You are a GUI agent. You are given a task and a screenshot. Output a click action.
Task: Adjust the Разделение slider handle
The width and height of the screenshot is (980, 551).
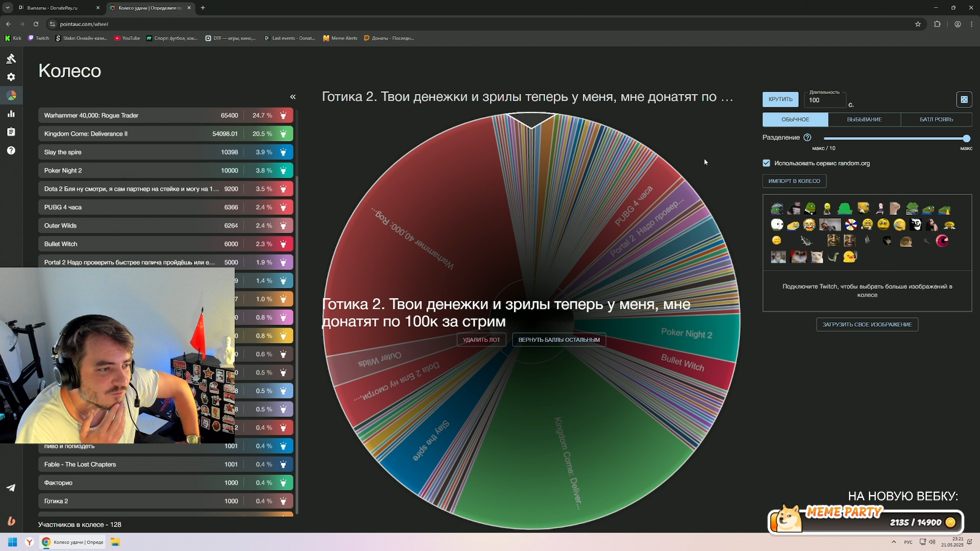[966, 139]
